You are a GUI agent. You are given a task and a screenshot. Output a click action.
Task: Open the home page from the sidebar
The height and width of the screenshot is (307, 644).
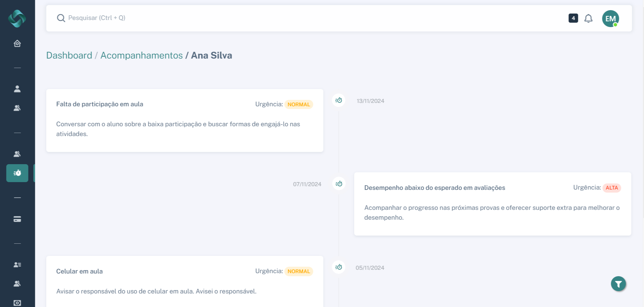click(x=17, y=44)
